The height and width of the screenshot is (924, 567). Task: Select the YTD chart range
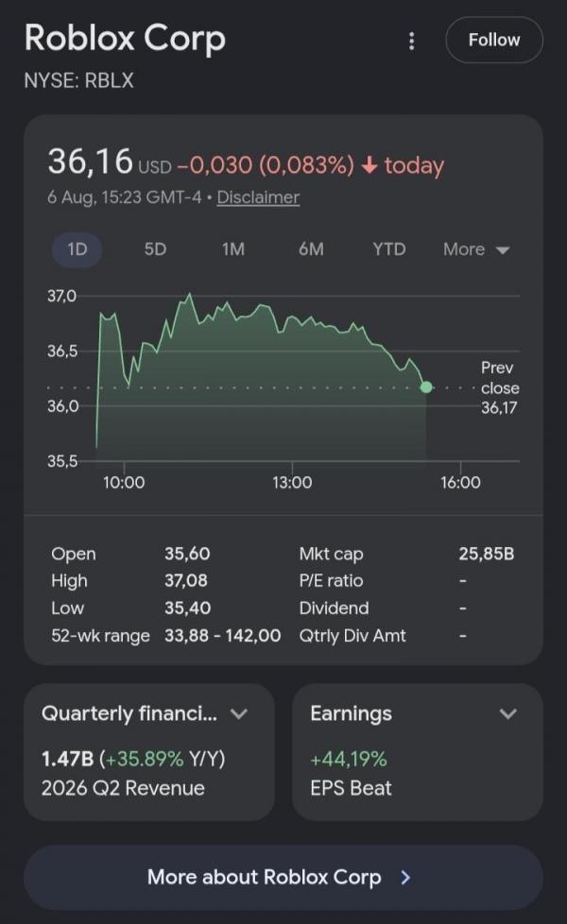(x=389, y=249)
